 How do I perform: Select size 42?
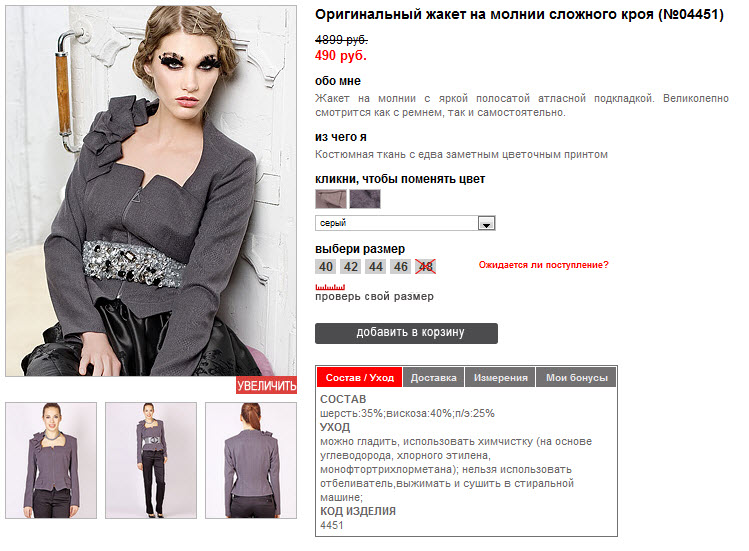tap(351, 267)
